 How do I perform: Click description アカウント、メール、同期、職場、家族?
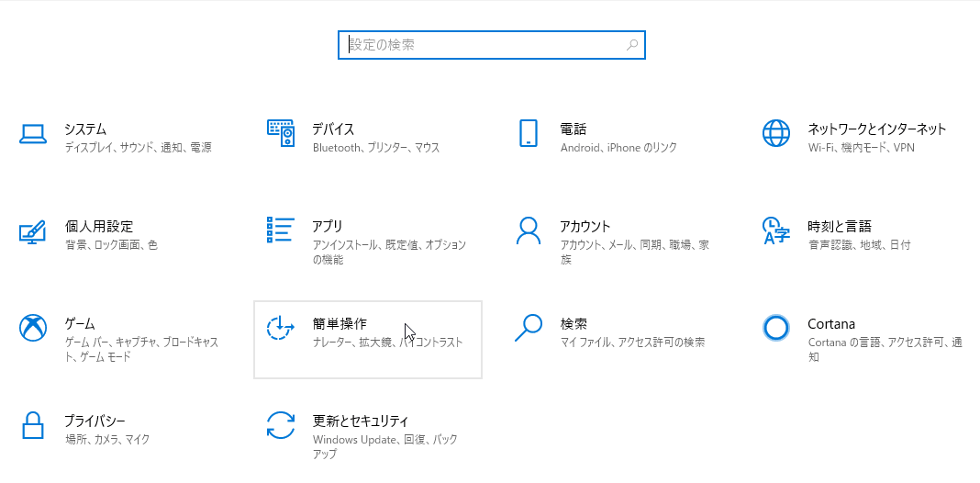[x=635, y=253]
